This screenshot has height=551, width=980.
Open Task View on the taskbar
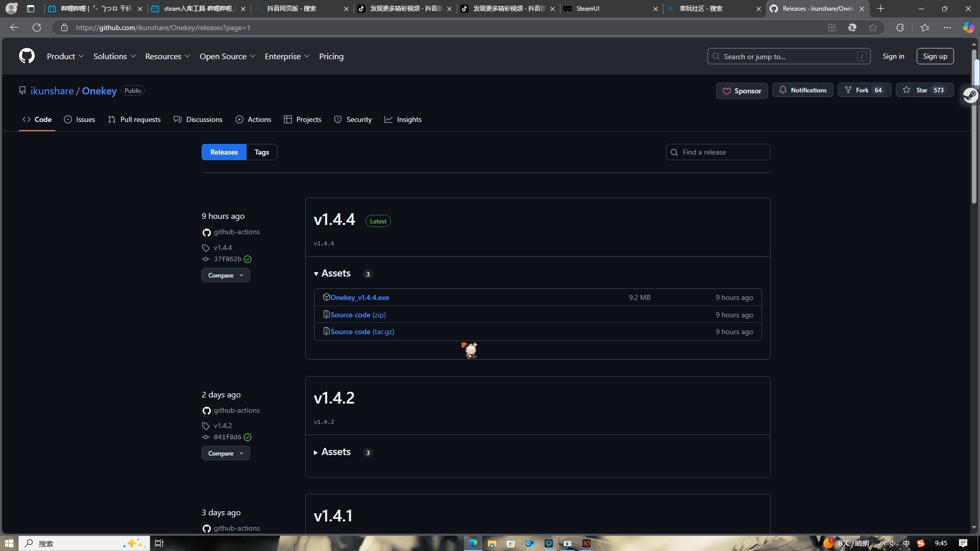159,543
